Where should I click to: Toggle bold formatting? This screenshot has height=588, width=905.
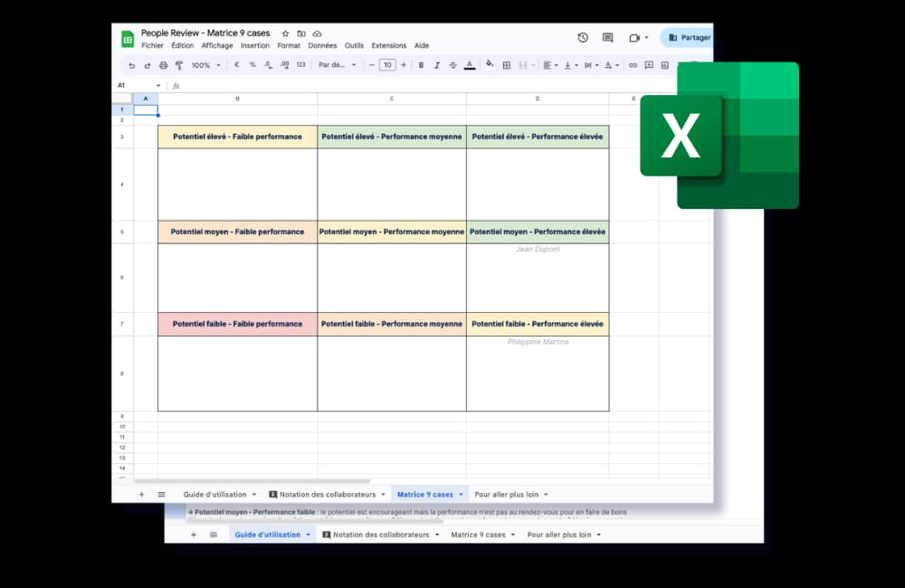422,65
